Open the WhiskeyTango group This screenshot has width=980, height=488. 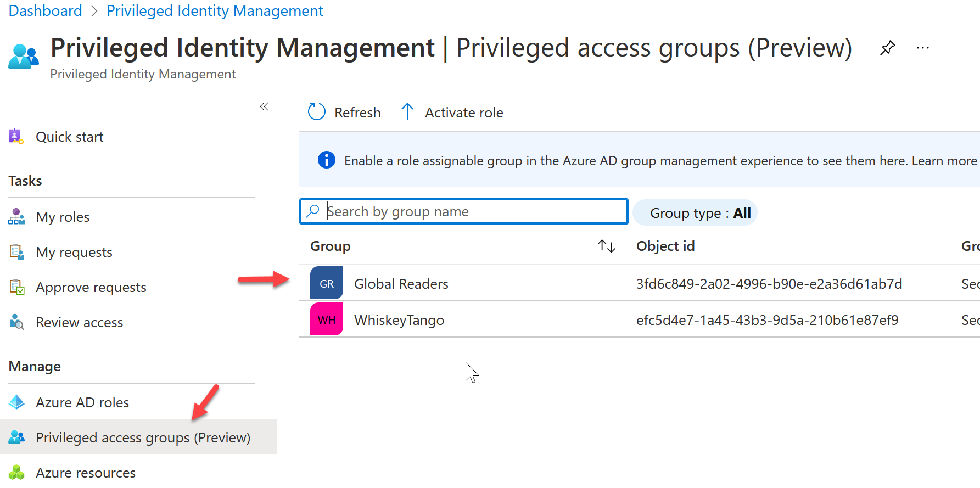tap(399, 320)
